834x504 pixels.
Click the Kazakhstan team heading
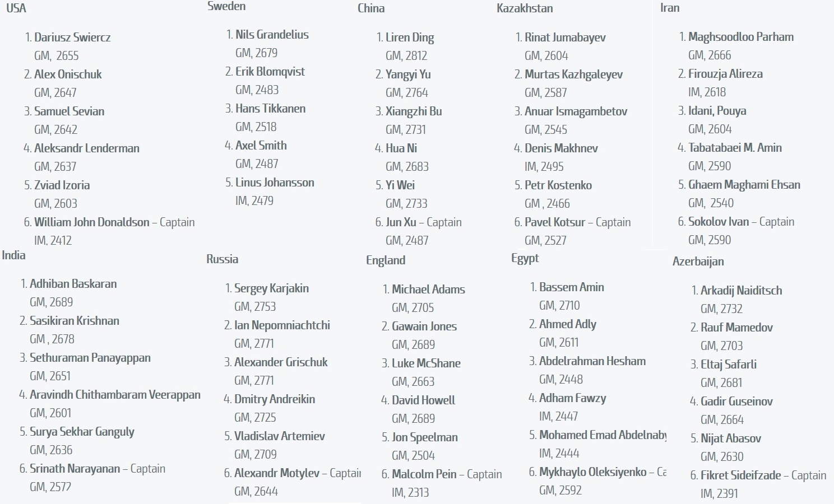[525, 8]
